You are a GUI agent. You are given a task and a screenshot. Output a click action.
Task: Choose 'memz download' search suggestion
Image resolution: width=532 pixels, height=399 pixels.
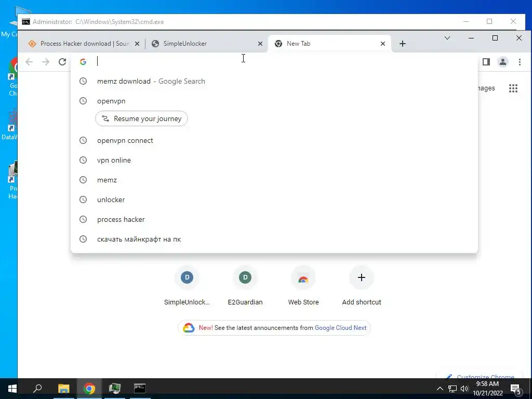click(274, 81)
